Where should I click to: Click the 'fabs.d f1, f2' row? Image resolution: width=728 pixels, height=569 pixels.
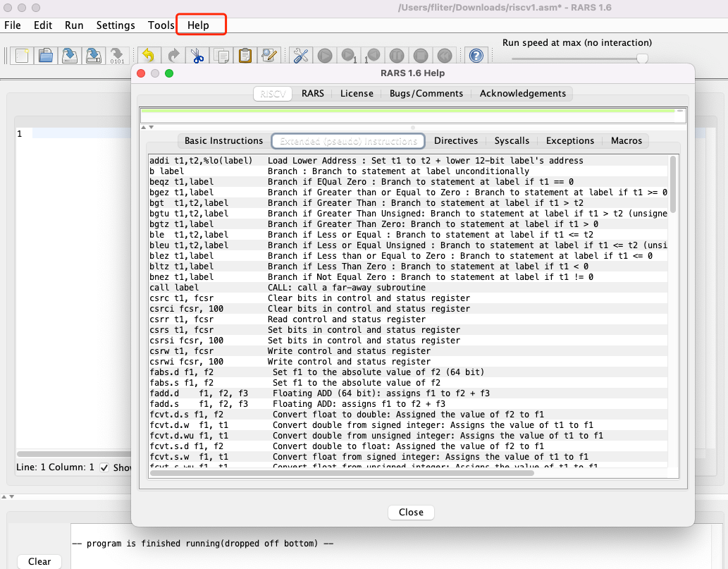pyautogui.click(x=408, y=372)
